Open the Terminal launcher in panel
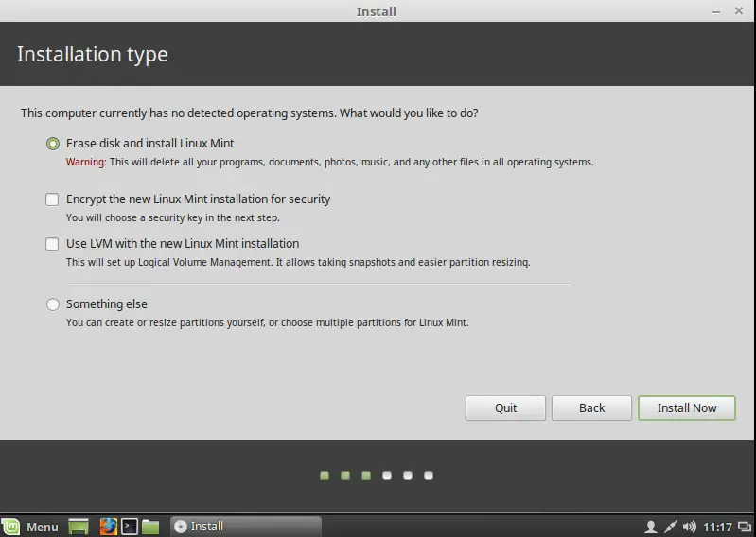This screenshot has height=537, width=756. [x=130, y=527]
